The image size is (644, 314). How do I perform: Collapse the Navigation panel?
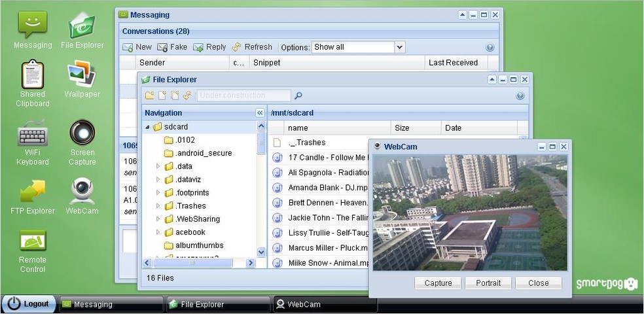pos(260,113)
